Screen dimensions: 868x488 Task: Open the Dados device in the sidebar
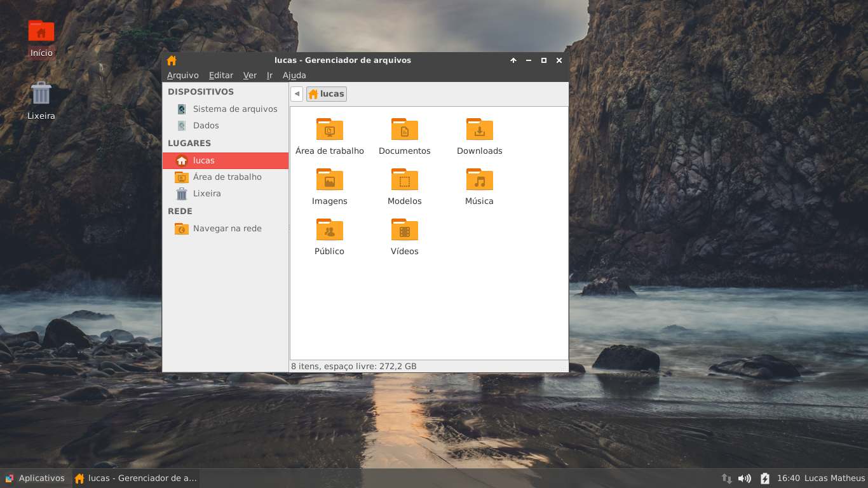tap(226, 125)
